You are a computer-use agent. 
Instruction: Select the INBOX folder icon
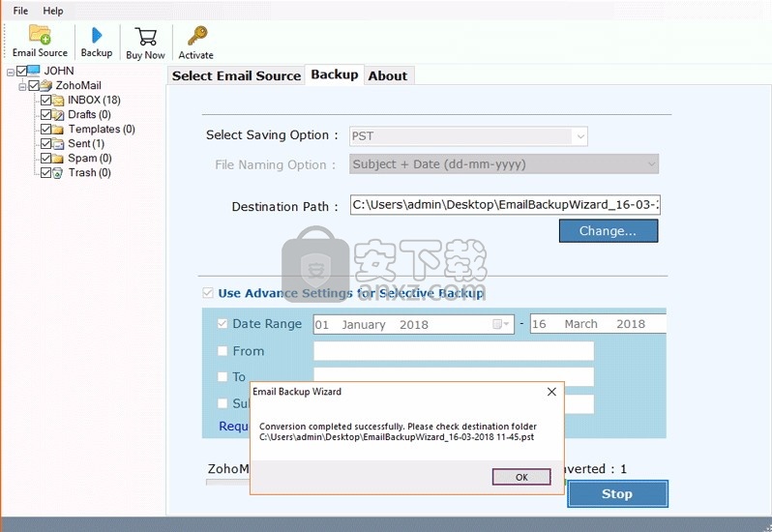coord(58,101)
